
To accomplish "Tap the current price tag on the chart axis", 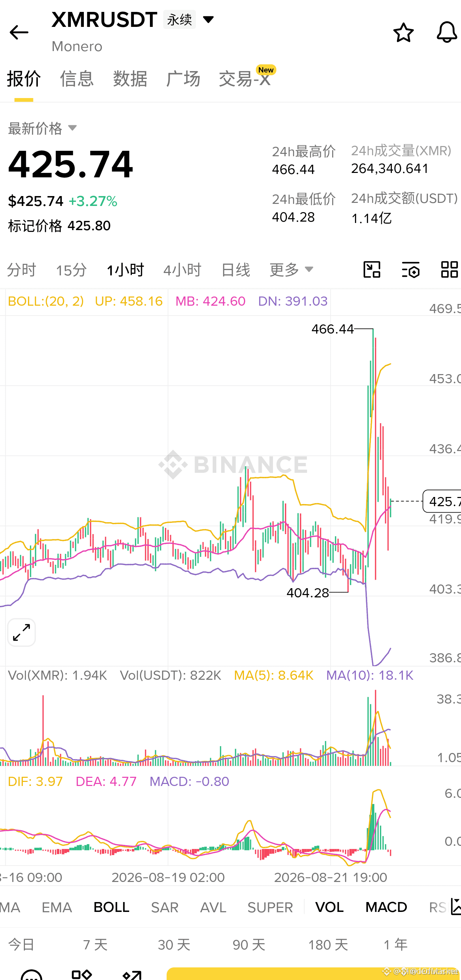I will (x=442, y=501).
